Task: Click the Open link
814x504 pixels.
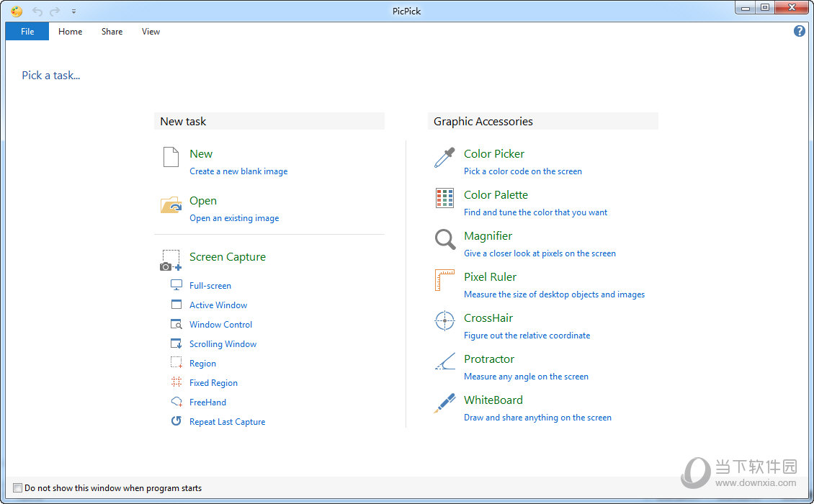Action: [x=203, y=200]
